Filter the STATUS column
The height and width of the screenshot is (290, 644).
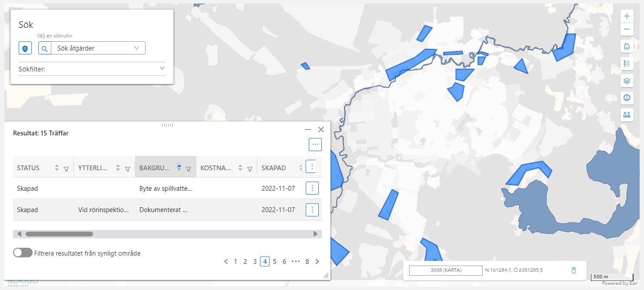pos(67,169)
